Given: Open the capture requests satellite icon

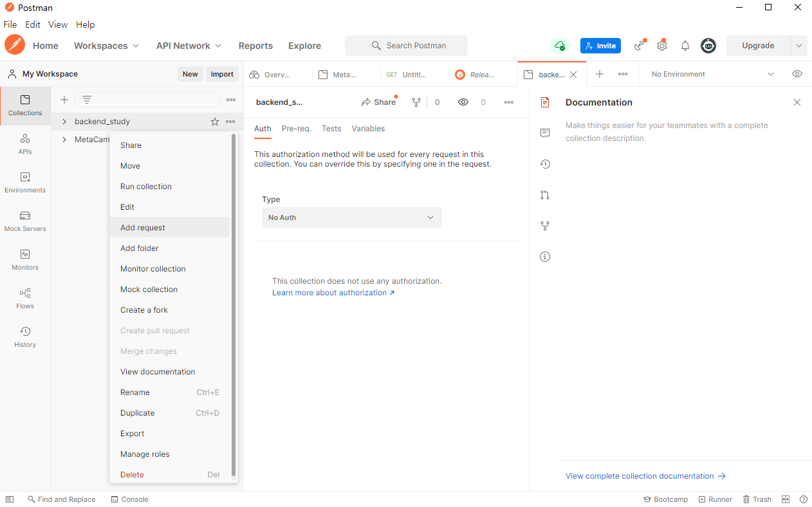Looking at the screenshot, I should tap(640, 46).
